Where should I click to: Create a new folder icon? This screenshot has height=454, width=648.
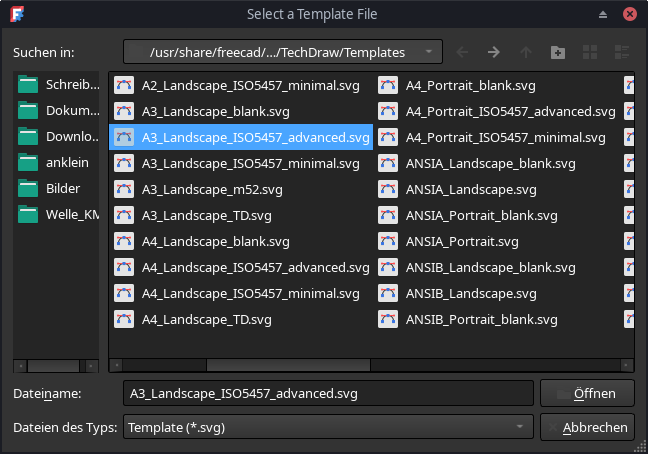[x=558, y=52]
